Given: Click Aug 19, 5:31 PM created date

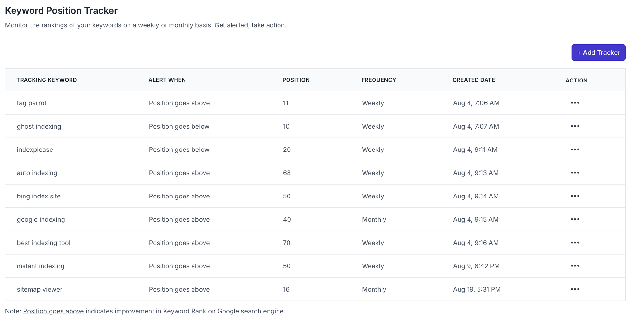Looking at the screenshot, I should click(477, 289).
